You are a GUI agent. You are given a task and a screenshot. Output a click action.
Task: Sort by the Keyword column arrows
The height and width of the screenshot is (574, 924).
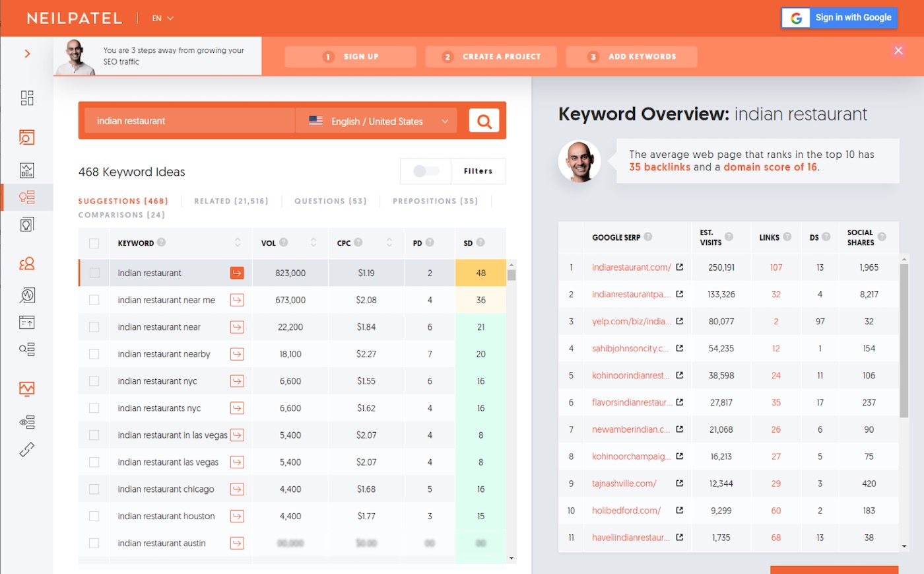click(238, 243)
